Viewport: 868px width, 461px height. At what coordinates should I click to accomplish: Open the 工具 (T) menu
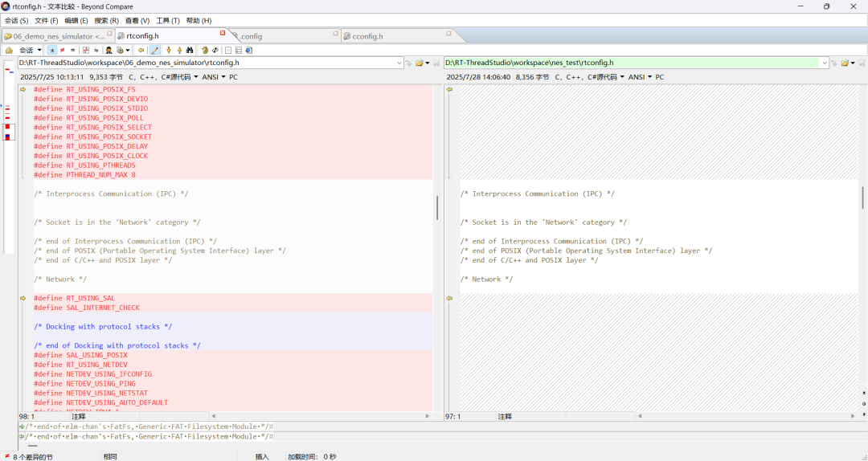pos(168,20)
